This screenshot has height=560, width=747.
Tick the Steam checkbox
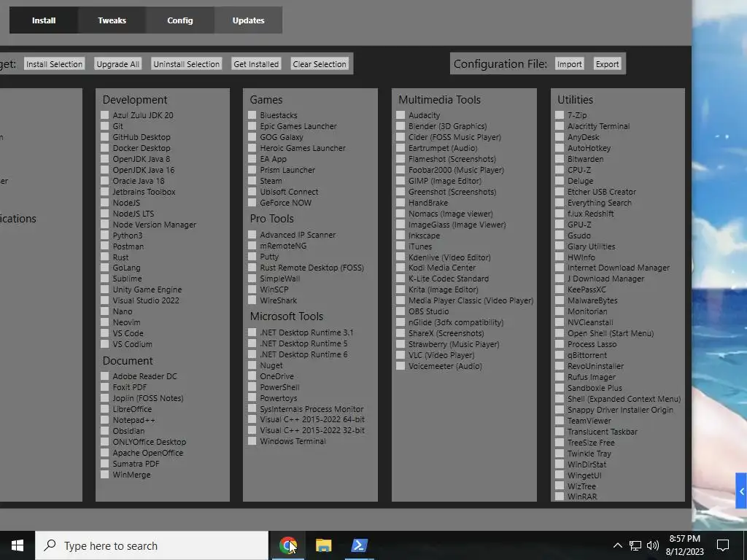(x=252, y=181)
